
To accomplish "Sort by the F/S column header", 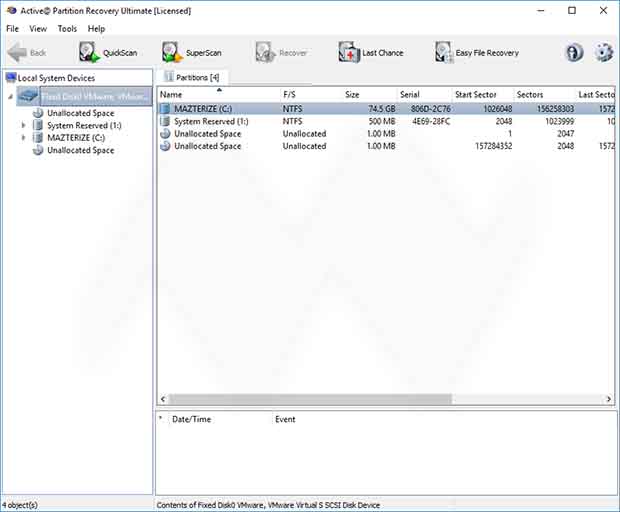I will pyautogui.click(x=311, y=94).
